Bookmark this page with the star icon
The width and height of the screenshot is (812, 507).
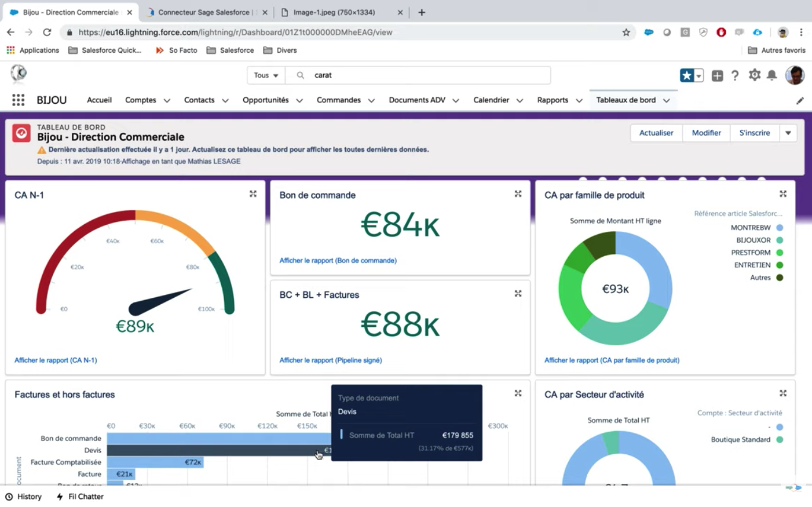tap(626, 32)
